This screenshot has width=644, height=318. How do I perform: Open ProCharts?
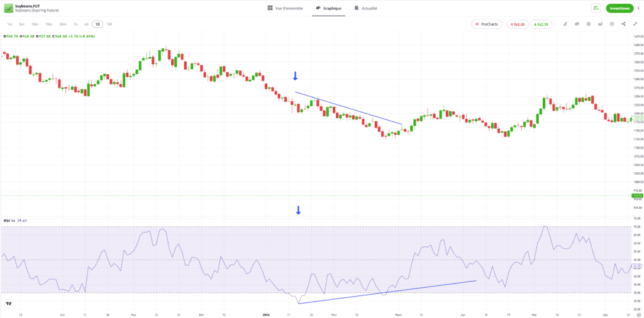pos(487,25)
